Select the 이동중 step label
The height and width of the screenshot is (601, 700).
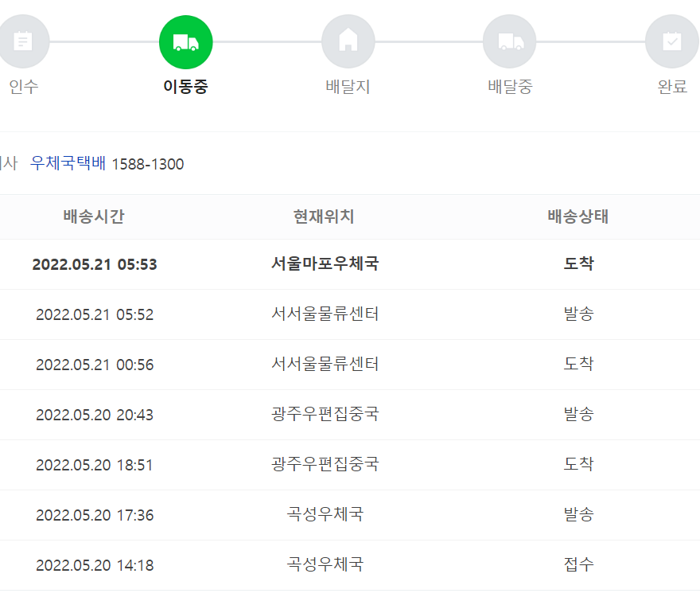(185, 88)
